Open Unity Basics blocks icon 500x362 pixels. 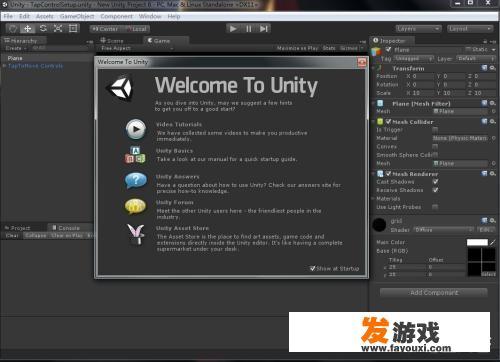(135, 155)
